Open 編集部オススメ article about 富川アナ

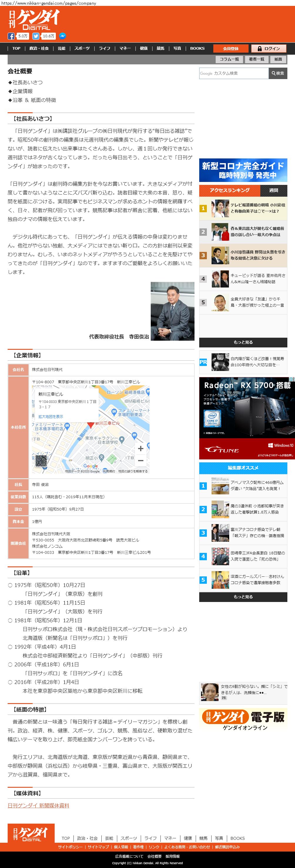pos(243,533)
